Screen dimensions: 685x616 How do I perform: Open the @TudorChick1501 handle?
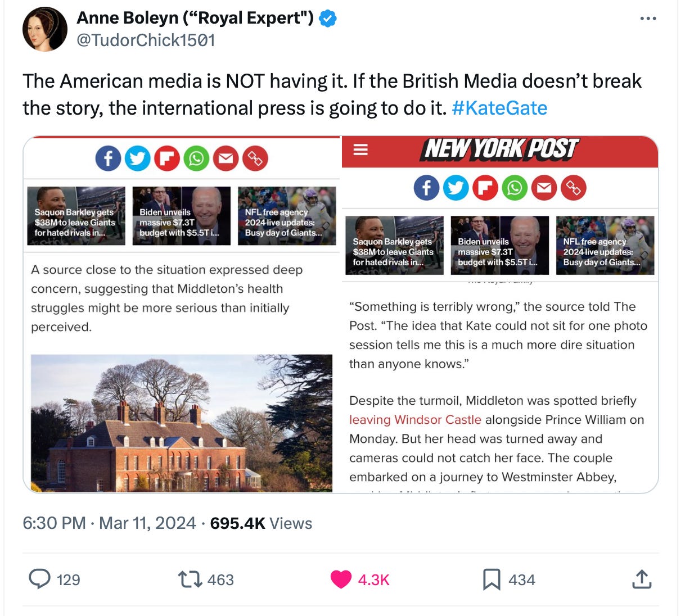coord(146,40)
